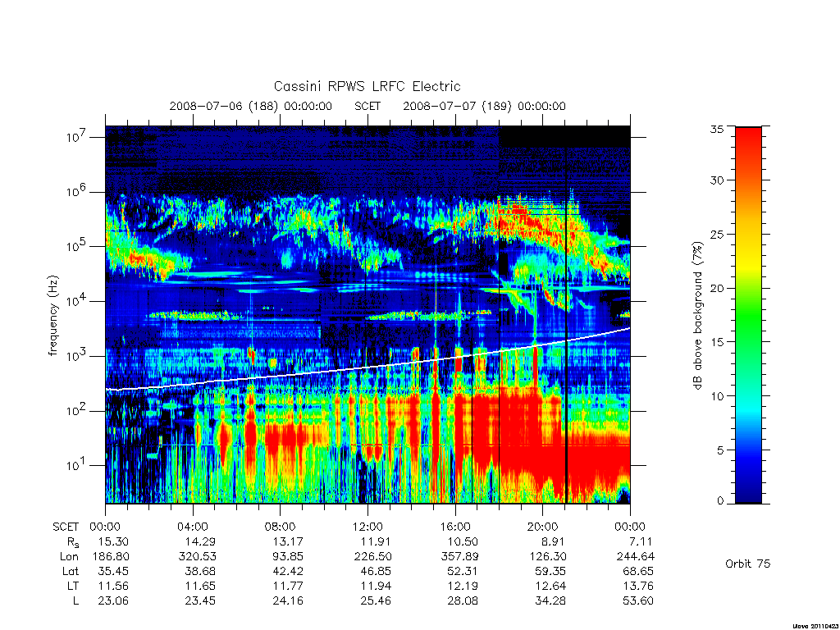Click the SCET tick label '16:00'
This screenshot has height=630, width=840.
[454, 527]
